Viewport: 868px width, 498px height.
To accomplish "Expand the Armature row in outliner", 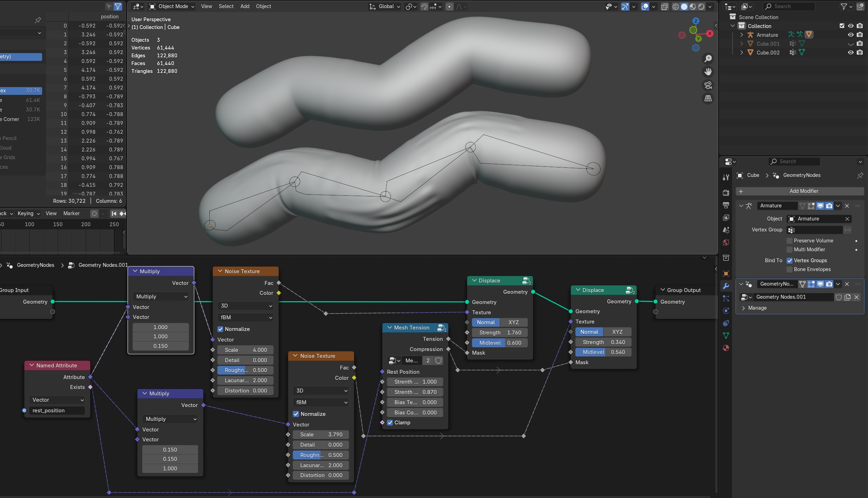I will (x=742, y=35).
